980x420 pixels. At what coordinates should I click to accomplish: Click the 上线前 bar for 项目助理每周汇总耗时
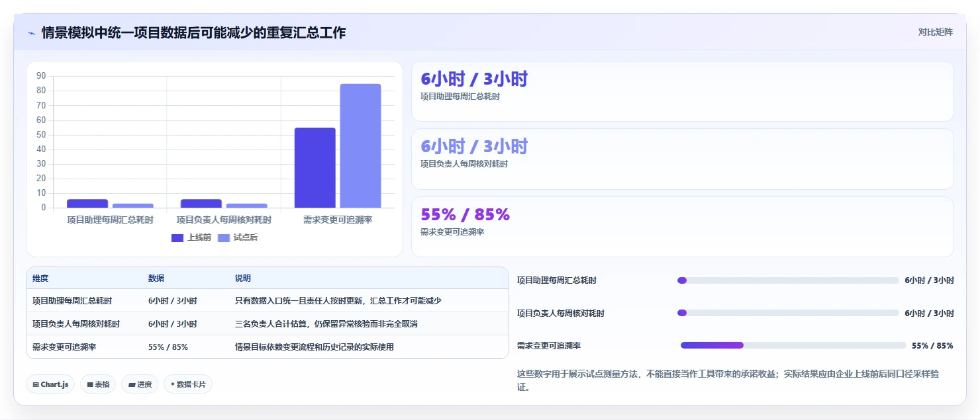click(87, 204)
